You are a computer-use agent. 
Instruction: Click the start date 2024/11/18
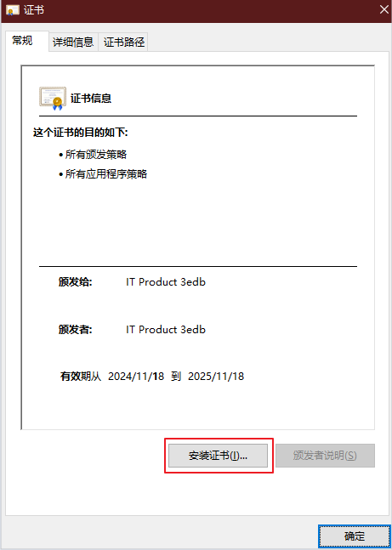tap(136, 377)
